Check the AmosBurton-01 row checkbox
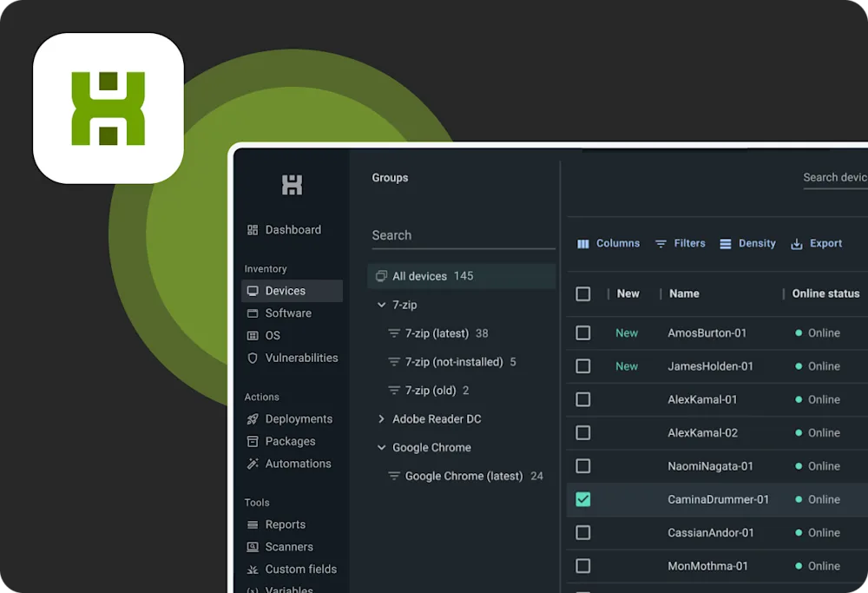The width and height of the screenshot is (868, 593). point(583,333)
